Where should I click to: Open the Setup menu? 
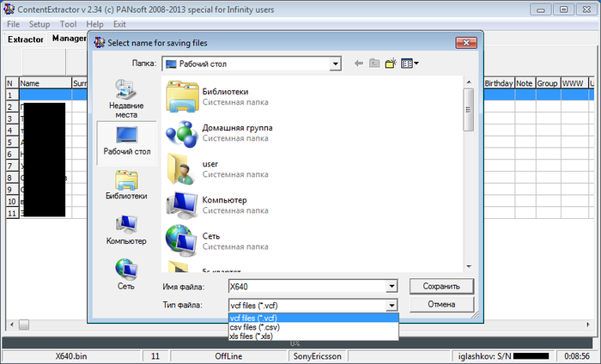(x=39, y=25)
